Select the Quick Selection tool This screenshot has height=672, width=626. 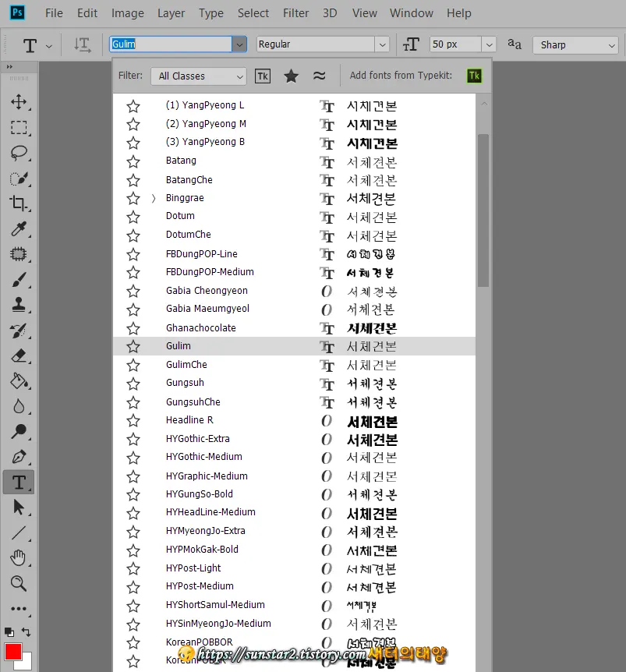(19, 179)
